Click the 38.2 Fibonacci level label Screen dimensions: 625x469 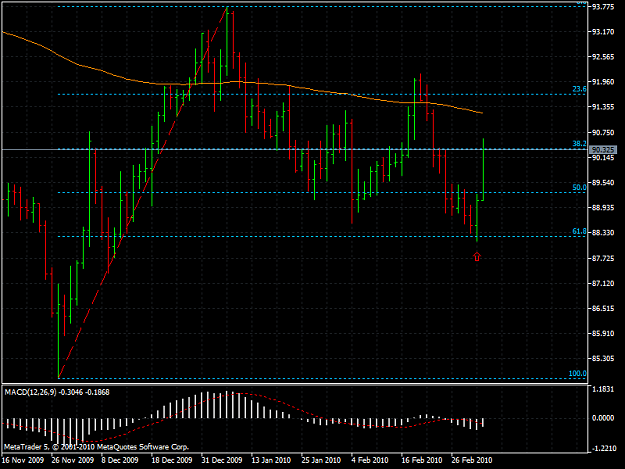coord(579,144)
